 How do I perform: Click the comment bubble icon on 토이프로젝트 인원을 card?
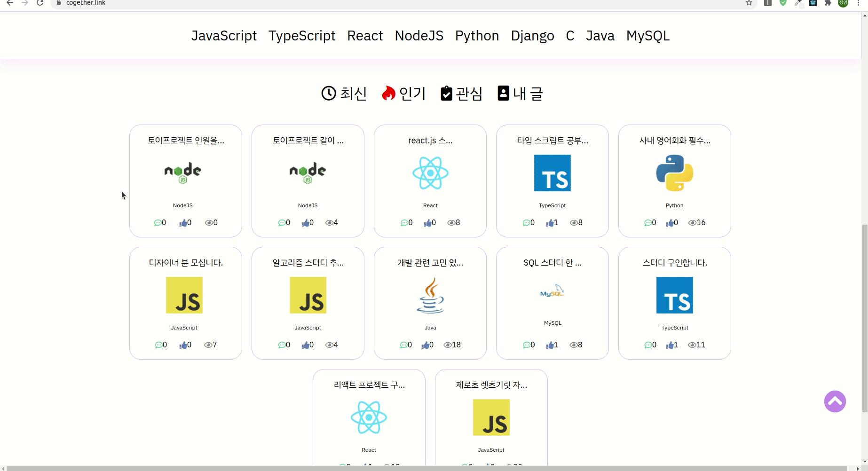158,223
